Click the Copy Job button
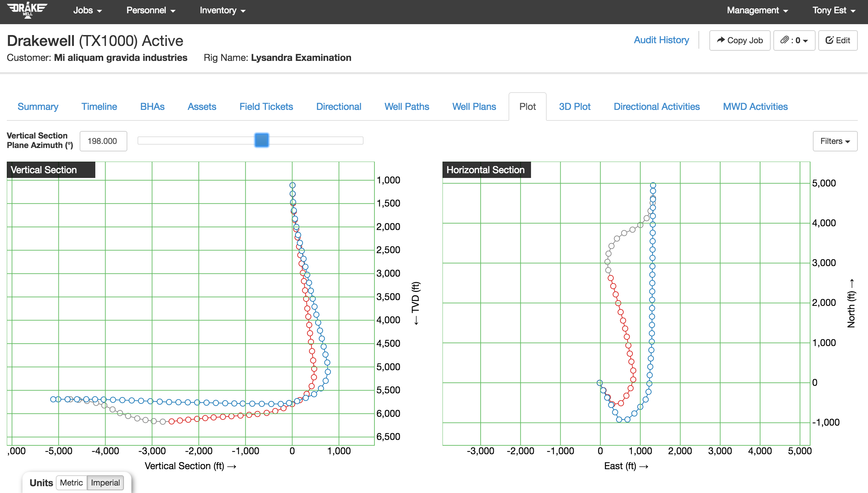 click(740, 40)
